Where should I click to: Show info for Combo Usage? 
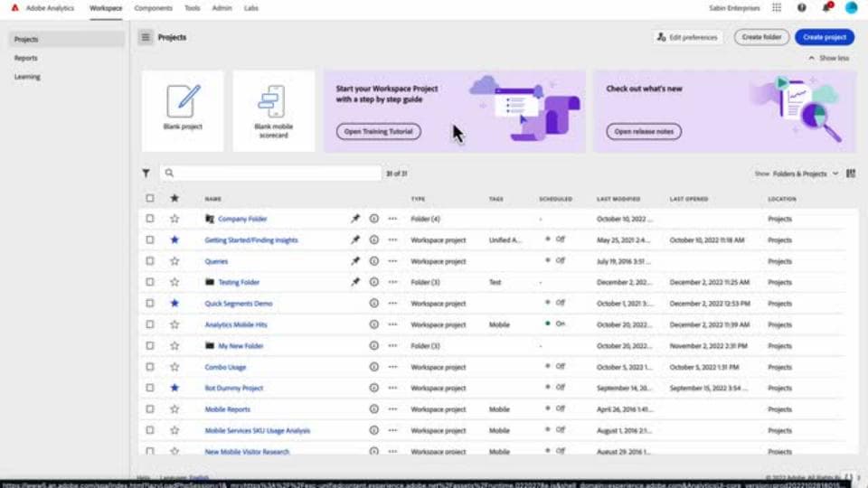(x=374, y=367)
